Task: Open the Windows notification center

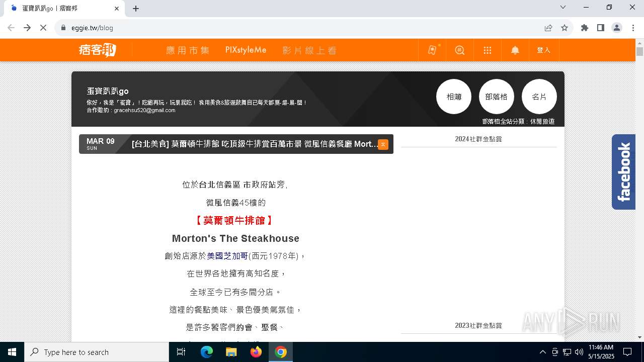Action: click(627, 352)
